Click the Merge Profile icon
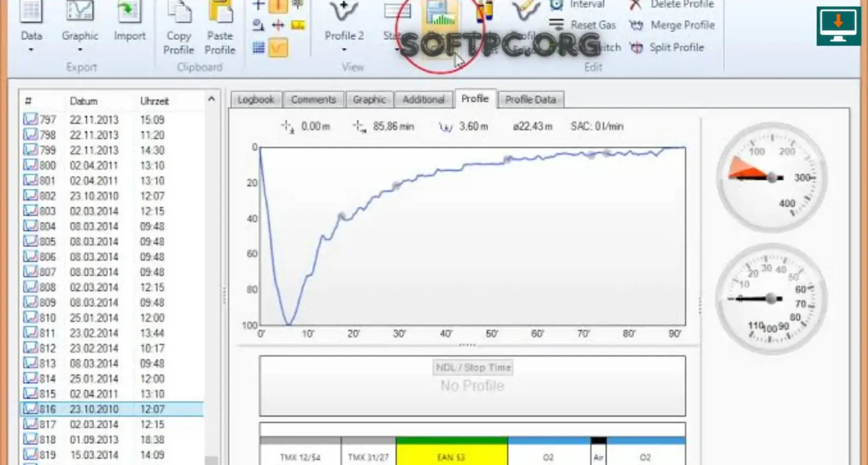 [x=636, y=25]
